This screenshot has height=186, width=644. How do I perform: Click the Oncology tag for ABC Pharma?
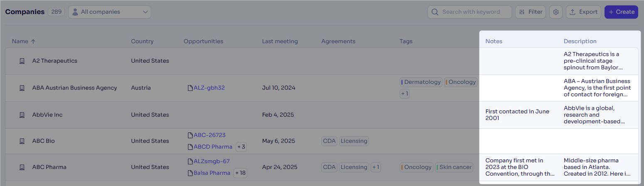point(416,167)
